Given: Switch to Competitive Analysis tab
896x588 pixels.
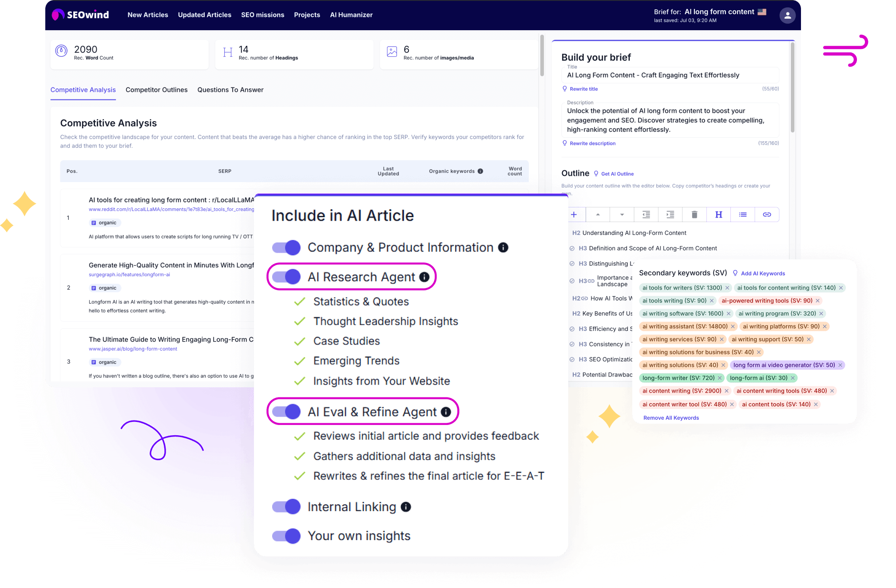Looking at the screenshot, I should point(83,90).
